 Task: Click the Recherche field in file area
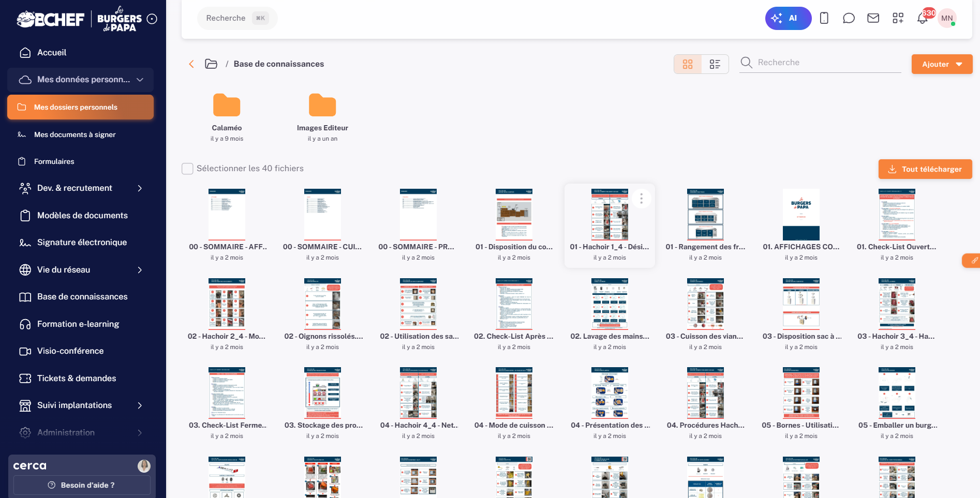820,63
